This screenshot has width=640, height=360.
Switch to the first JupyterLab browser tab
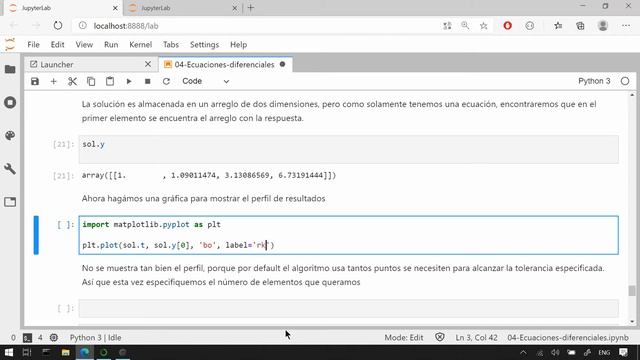click(x=61, y=8)
